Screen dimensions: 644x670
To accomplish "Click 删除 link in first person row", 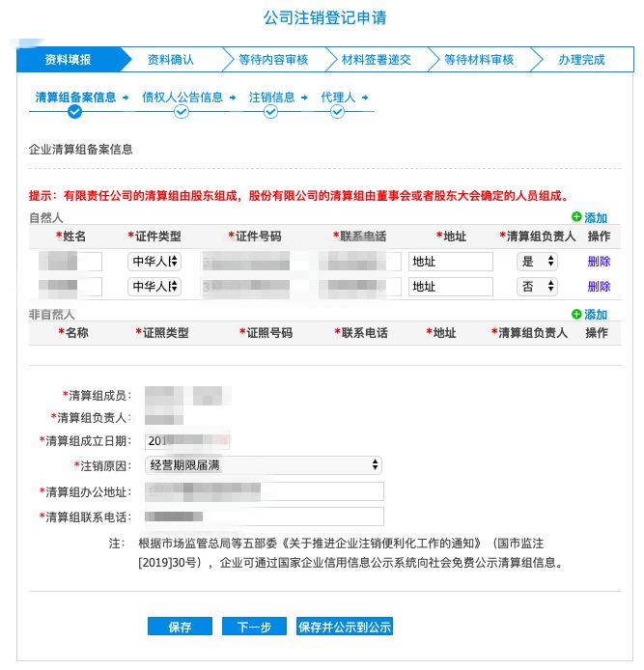I will click(599, 261).
